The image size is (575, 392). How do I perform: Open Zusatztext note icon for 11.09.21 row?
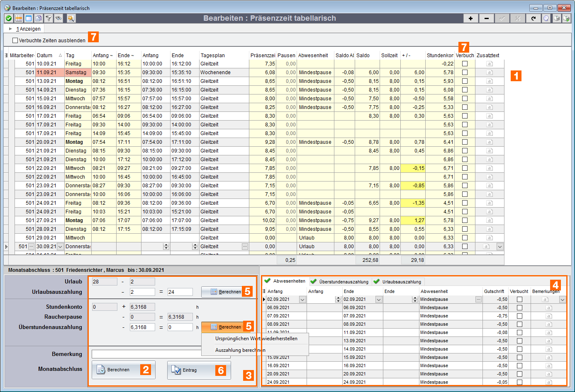click(x=490, y=73)
